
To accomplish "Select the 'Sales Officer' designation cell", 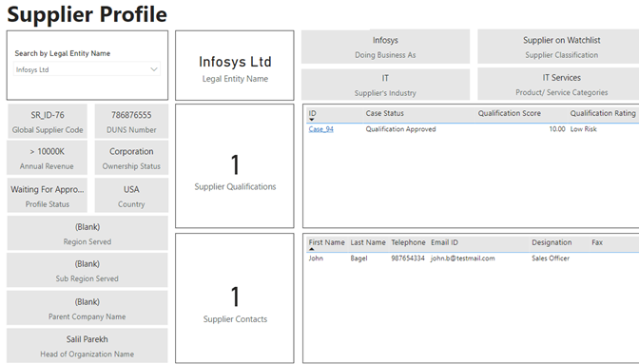I will 551,259.
